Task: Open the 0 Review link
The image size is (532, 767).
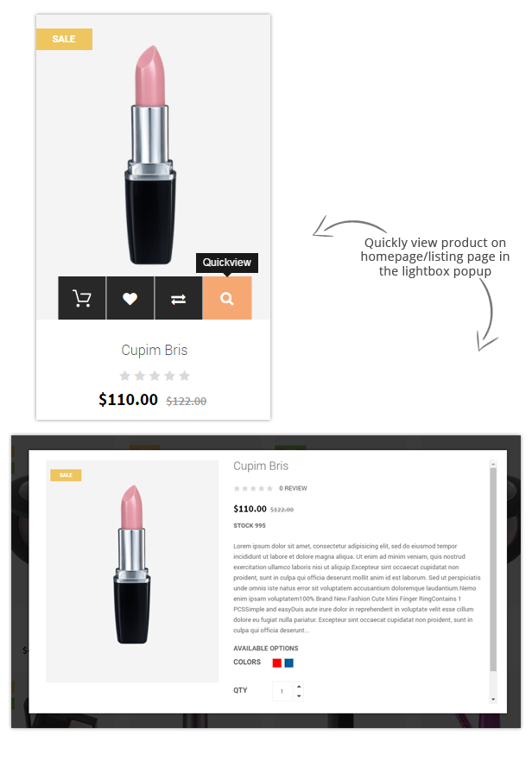Action: [293, 488]
